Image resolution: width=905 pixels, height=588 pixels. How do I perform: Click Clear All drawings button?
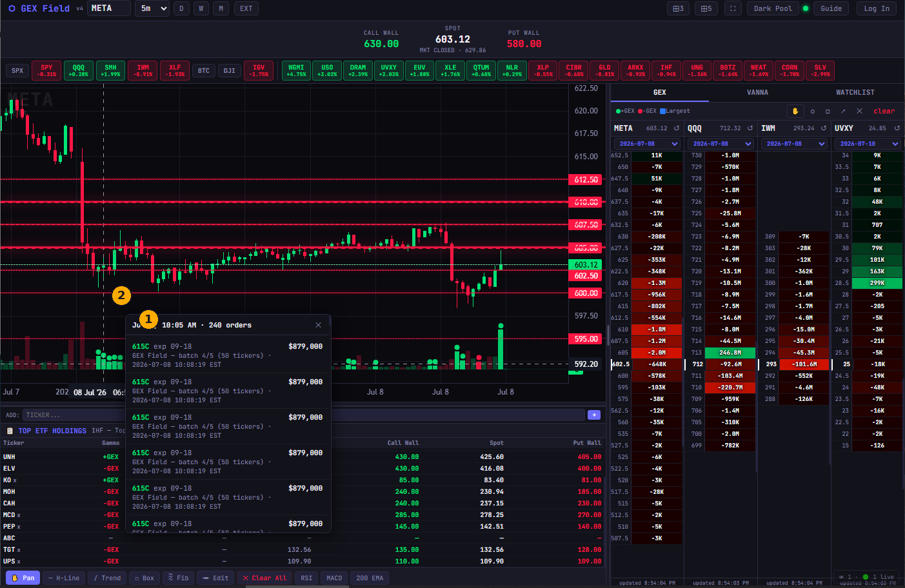point(264,578)
